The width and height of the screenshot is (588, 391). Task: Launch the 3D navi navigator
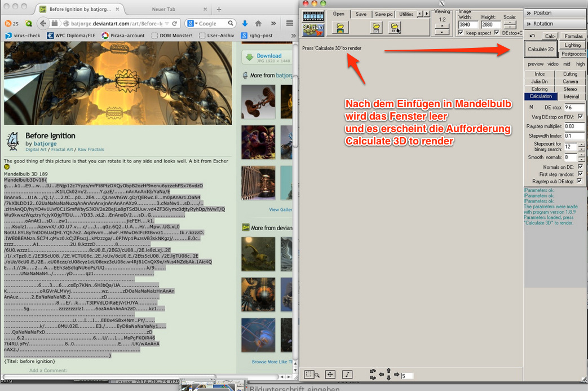point(313,30)
